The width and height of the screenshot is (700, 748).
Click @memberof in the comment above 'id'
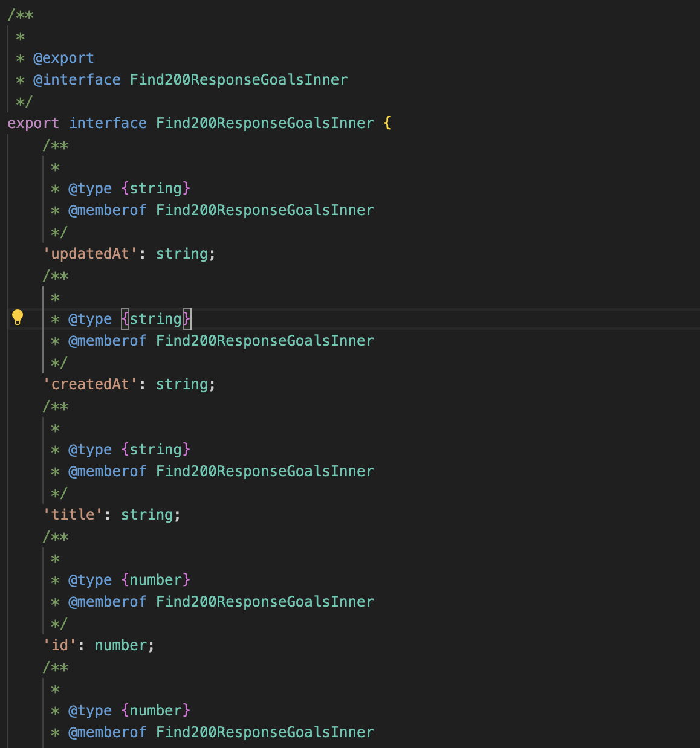click(108, 602)
